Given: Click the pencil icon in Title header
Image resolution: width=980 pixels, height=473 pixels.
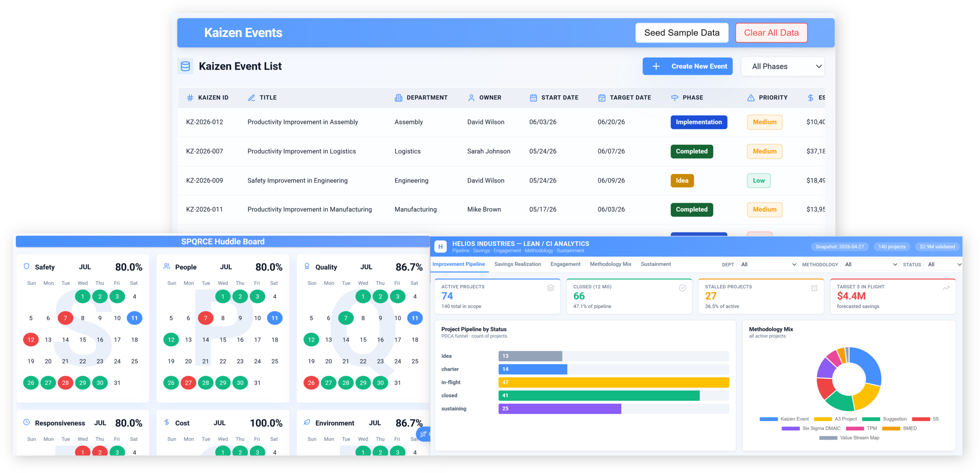Looking at the screenshot, I should pyautogui.click(x=252, y=98).
